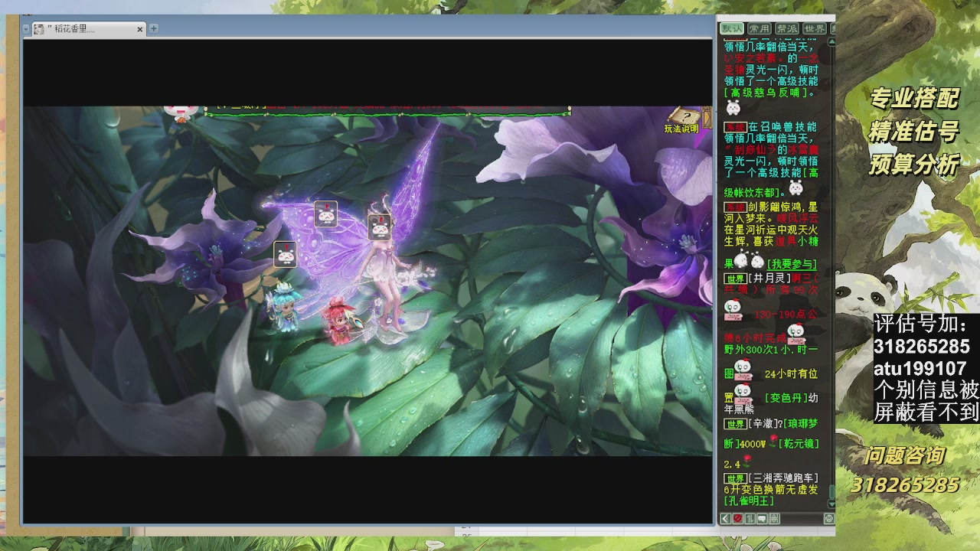Click the [琅琊梦 item link in chat
The width and height of the screenshot is (980, 551).
[799, 423]
